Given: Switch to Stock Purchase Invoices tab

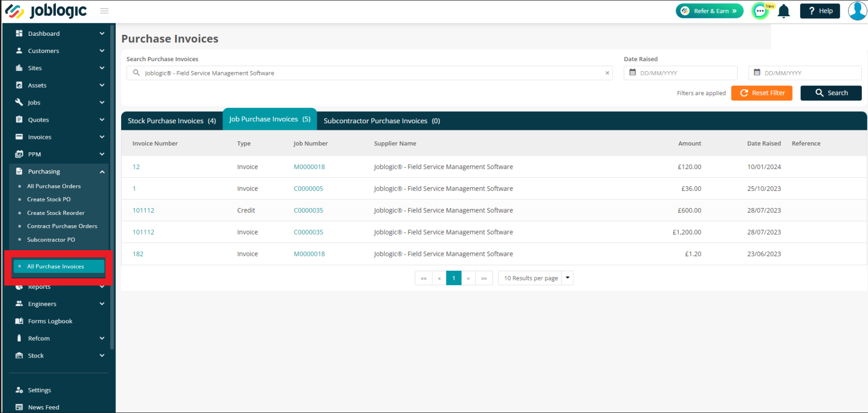Looking at the screenshot, I should point(172,121).
